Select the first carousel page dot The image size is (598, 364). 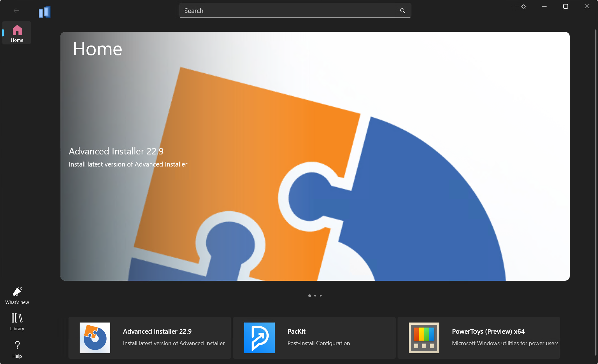pyautogui.click(x=310, y=296)
